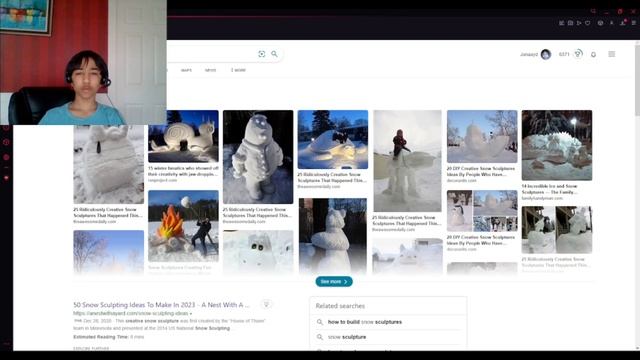Select related search how to build snow sculptures
This screenshot has height=360, width=640.
[365, 322]
